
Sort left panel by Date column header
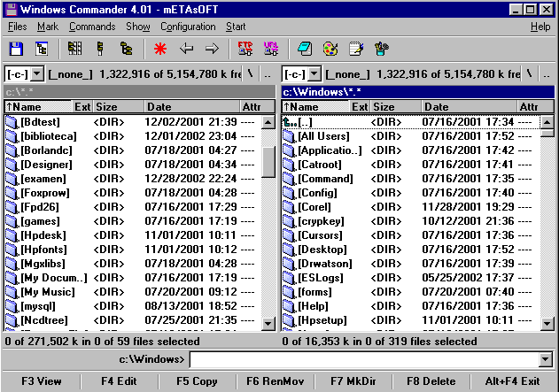pyautogui.click(x=192, y=107)
